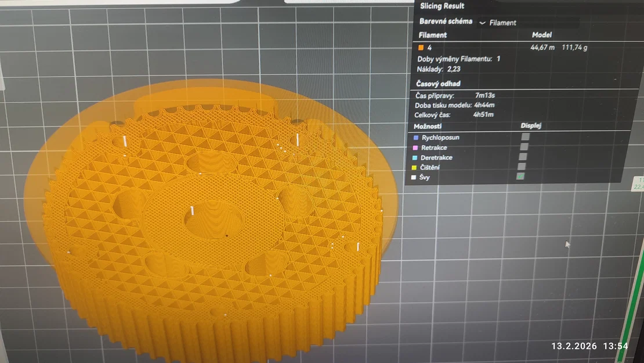Click the yellow Čištění color swatch
Image resolution: width=644 pixels, height=363 pixels.
pyautogui.click(x=414, y=167)
